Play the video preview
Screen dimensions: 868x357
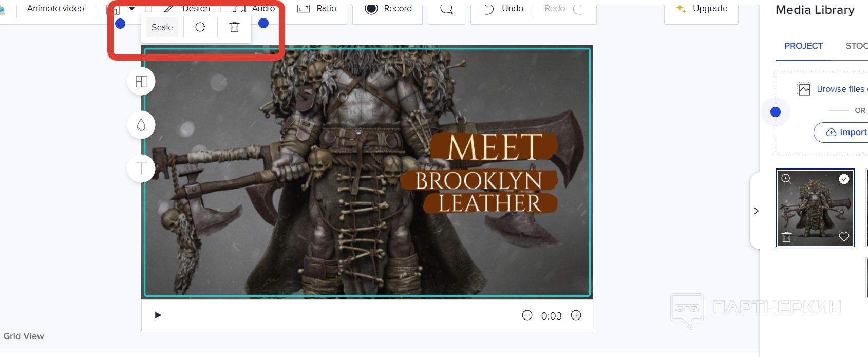[x=158, y=315]
